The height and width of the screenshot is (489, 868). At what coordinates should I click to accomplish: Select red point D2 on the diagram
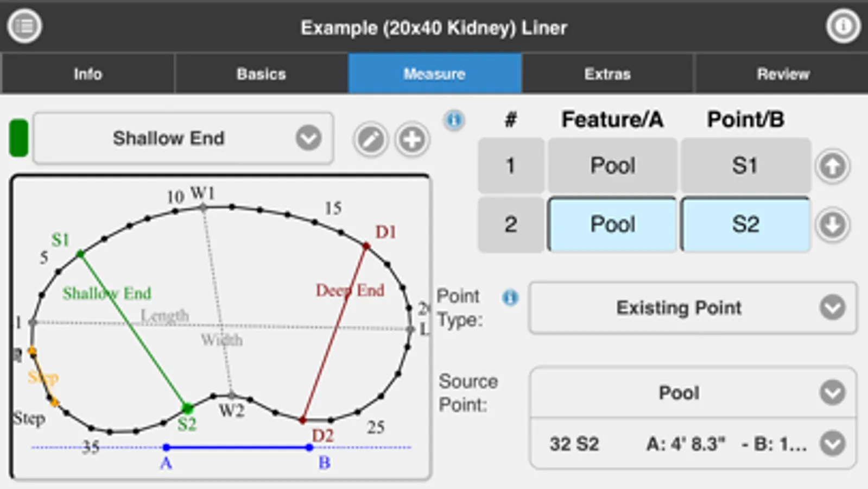coord(302,420)
